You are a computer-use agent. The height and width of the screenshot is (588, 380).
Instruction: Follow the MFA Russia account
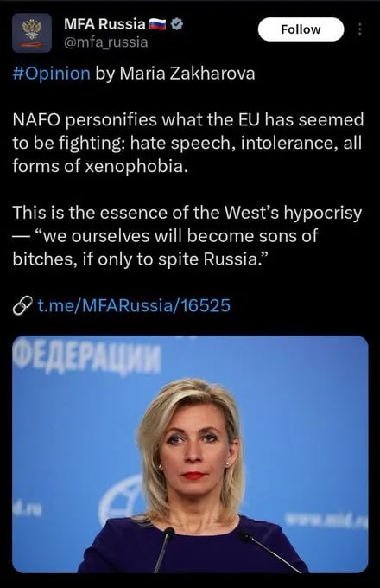pyautogui.click(x=301, y=29)
